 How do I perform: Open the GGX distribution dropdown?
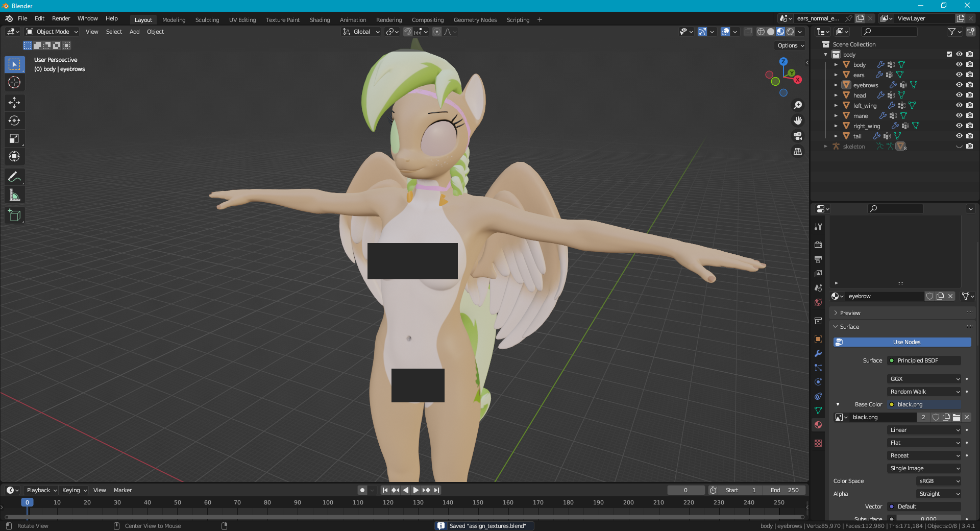(x=924, y=379)
